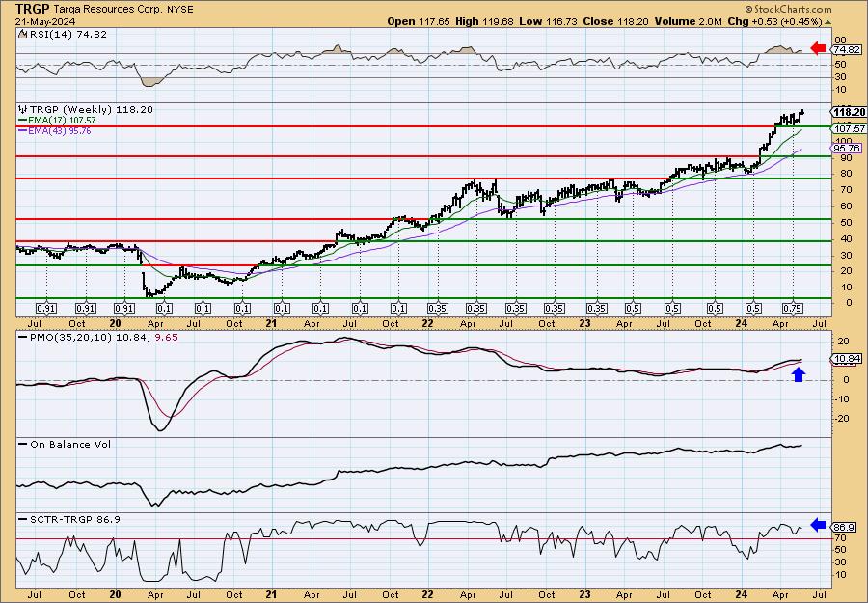
Task: Click the 21-May-2024 chart date
Action: 43,21
